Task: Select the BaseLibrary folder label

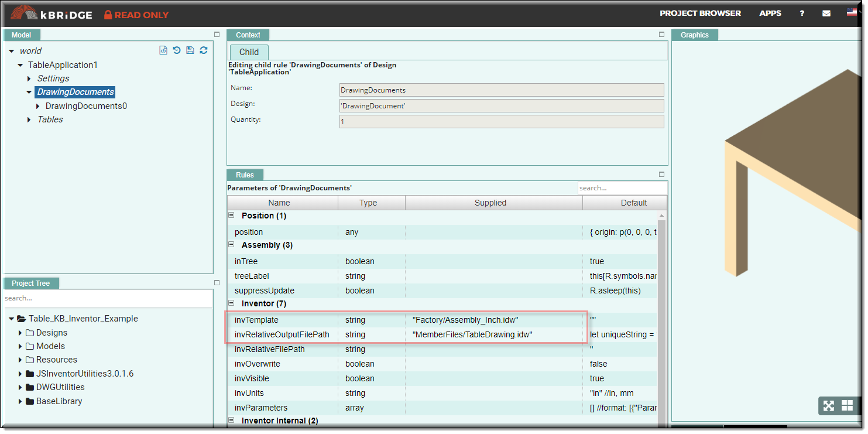Action: (59, 401)
